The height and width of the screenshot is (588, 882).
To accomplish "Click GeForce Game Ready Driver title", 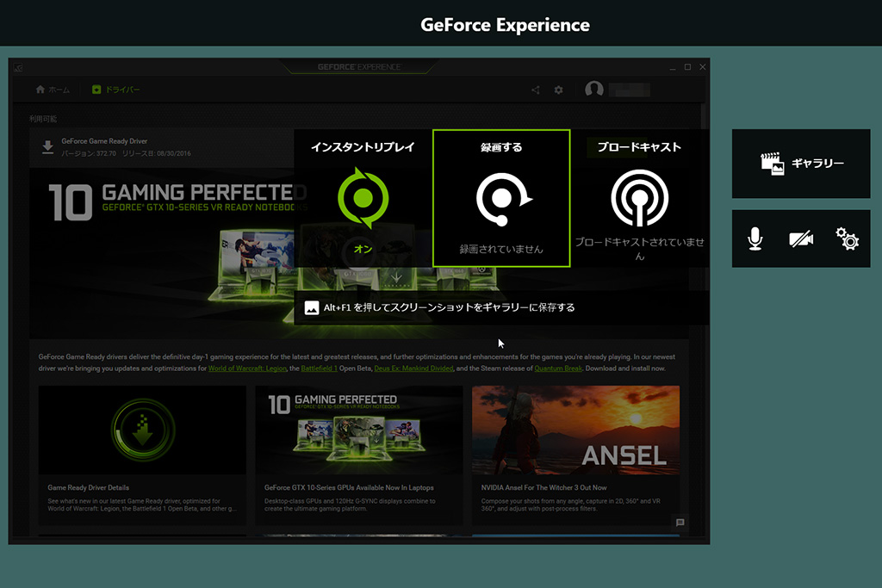I will click(104, 141).
